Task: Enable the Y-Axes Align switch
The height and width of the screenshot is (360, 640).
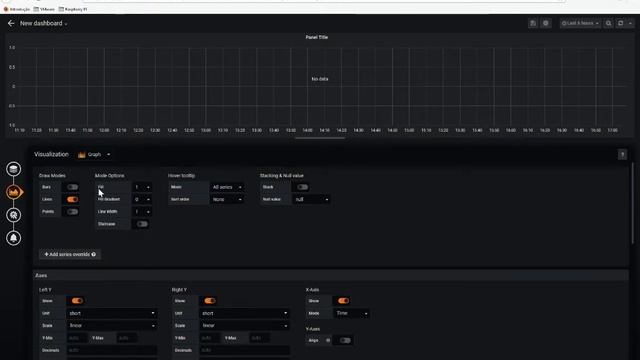Action: click(x=345, y=340)
